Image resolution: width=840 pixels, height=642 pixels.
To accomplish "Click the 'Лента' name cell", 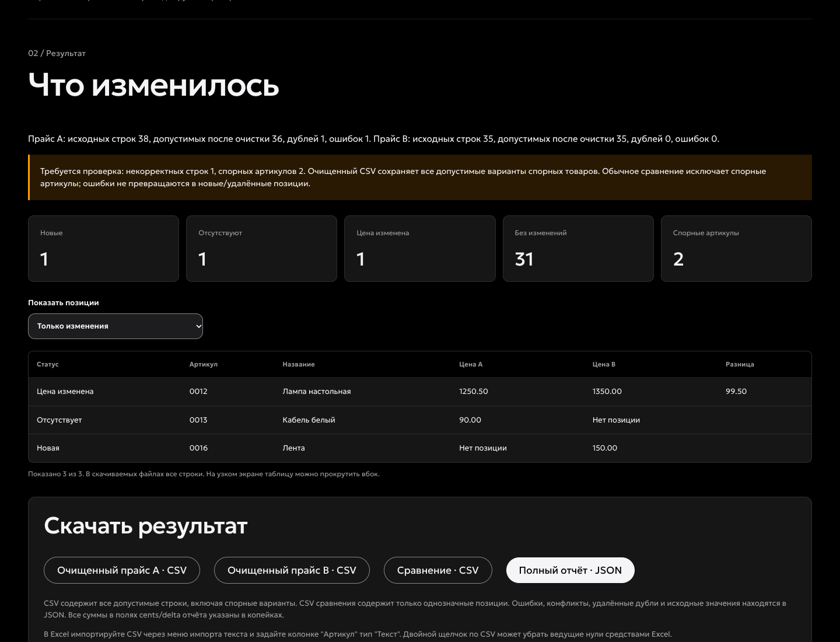I will 293,448.
